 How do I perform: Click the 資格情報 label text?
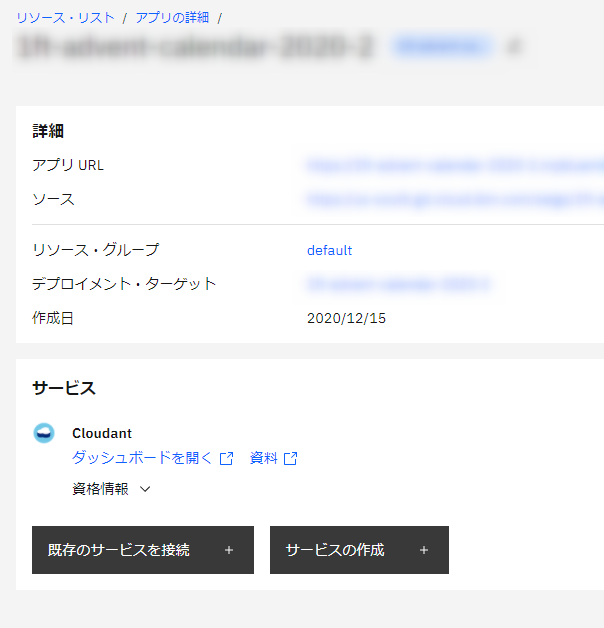pyautogui.click(x=100, y=489)
